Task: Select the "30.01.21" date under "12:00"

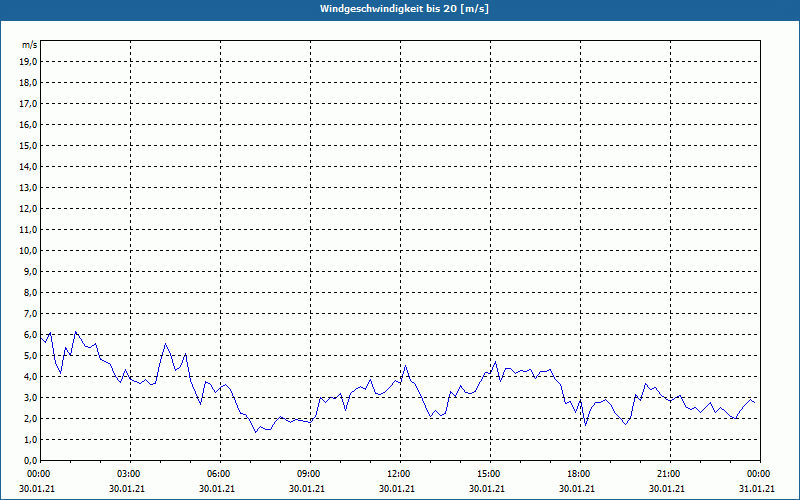Action: tap(396, 489)
